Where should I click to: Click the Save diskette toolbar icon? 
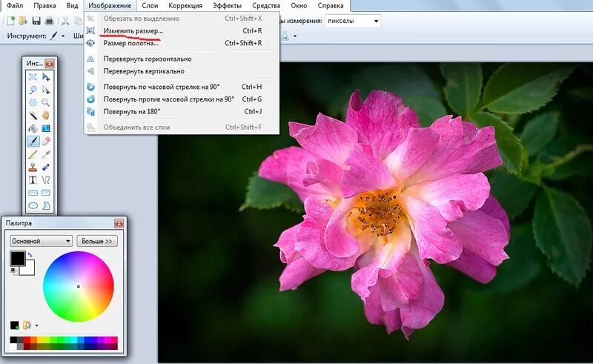tap(36, 21)
